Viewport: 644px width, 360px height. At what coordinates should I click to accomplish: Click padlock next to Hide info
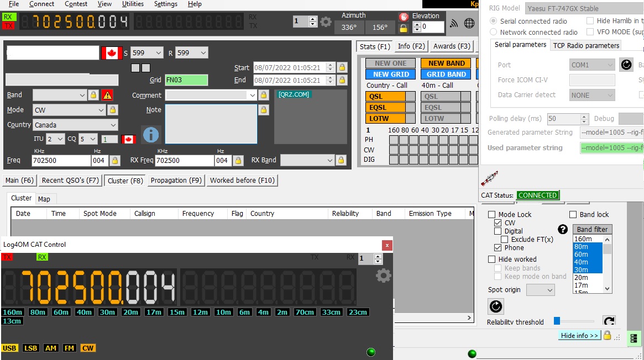[608, 335]
